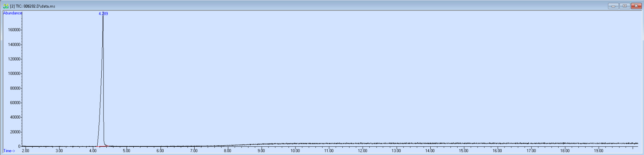Click the 80000 abundance tick label

pos(15,88)
